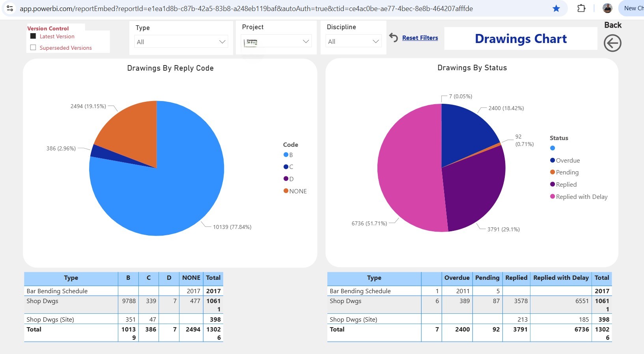Click the NONE legend marker in Code
This screenshot has width=644, height=354.
[x=286, y=191]
